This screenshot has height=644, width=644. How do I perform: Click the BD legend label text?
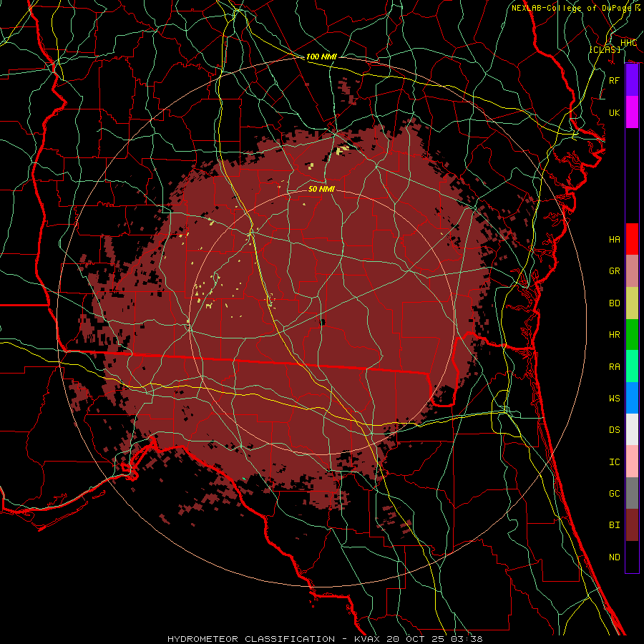pyautogui.click(x=615, y=303)
